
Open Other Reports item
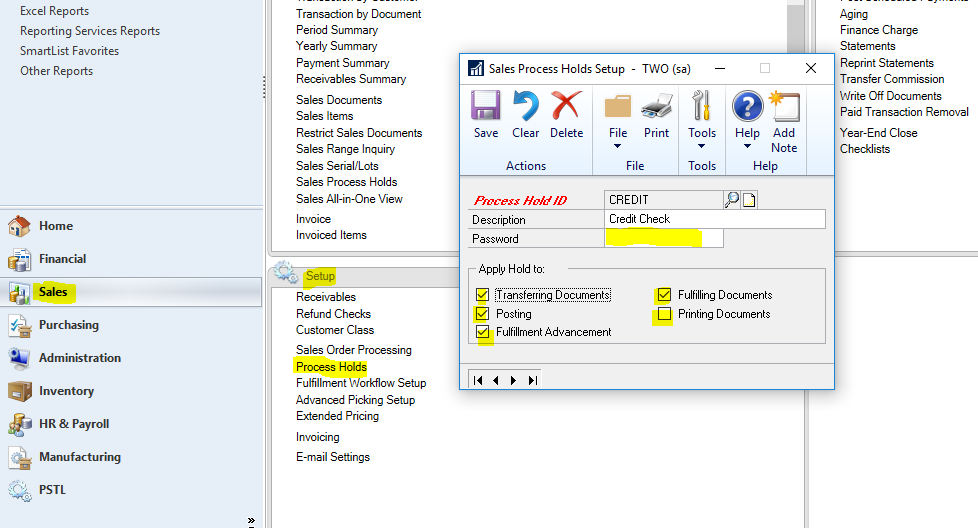point(56,70)
